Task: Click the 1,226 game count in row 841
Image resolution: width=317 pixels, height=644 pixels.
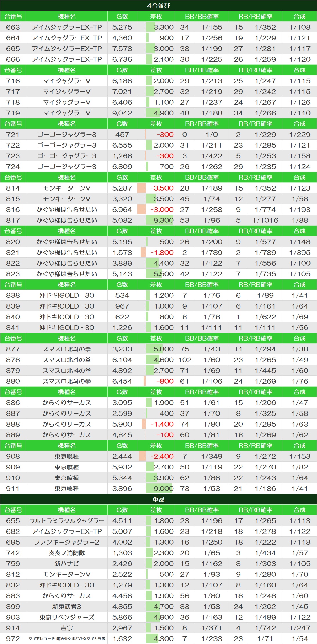Action: click(122, 328)
